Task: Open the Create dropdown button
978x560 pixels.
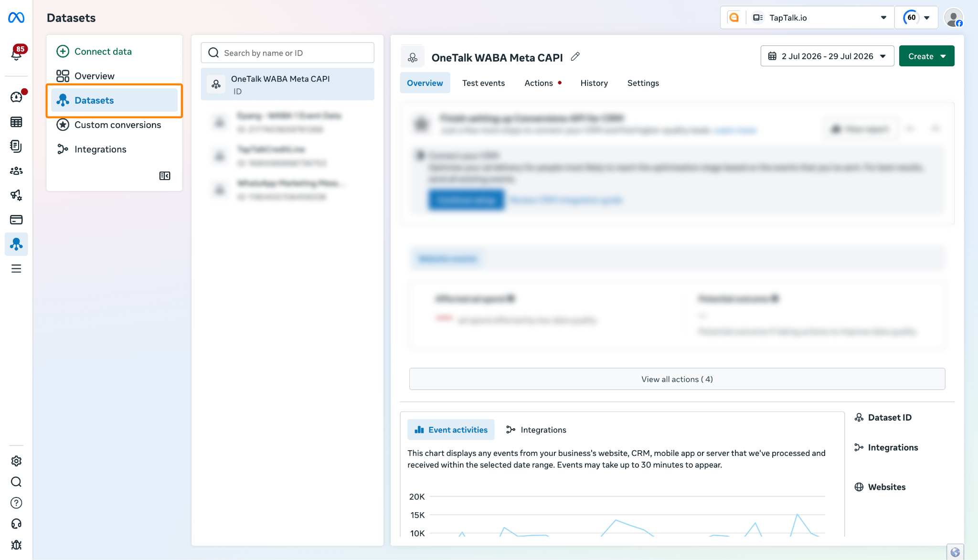Action: pos(926,56)
